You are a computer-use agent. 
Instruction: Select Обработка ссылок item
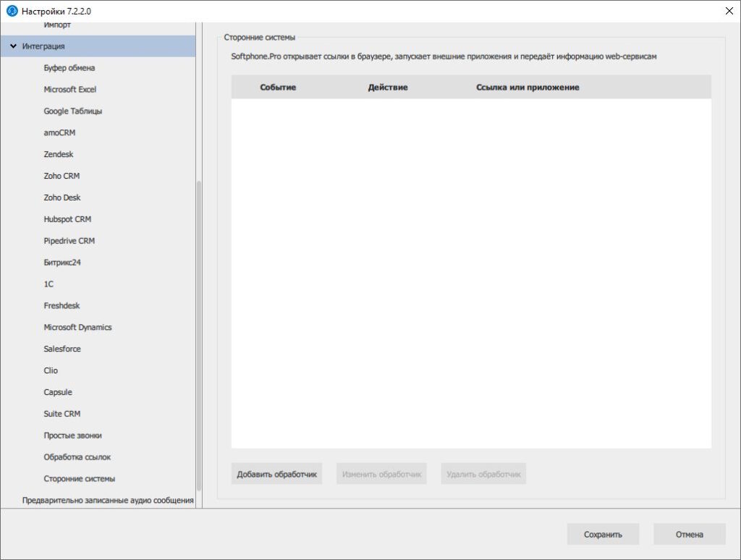[x=77, y=457]
